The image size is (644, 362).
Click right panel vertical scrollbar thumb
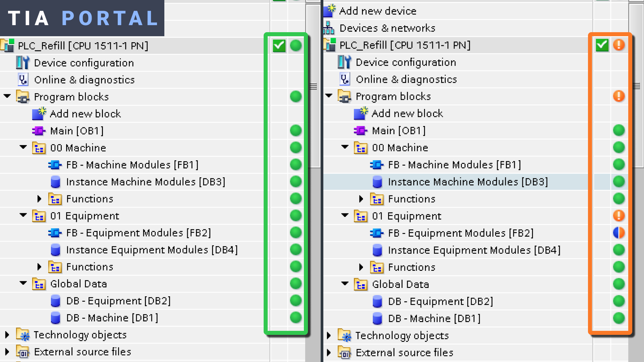coord(636,86)
